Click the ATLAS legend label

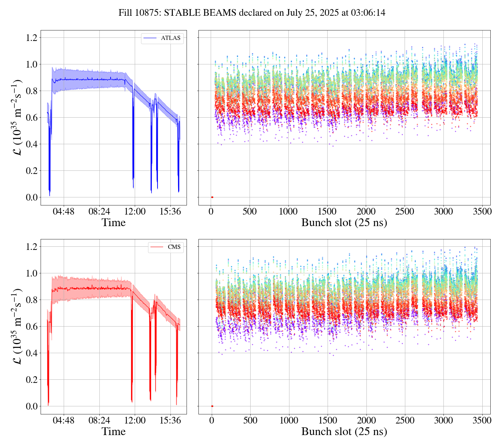(x=170, y=38)
